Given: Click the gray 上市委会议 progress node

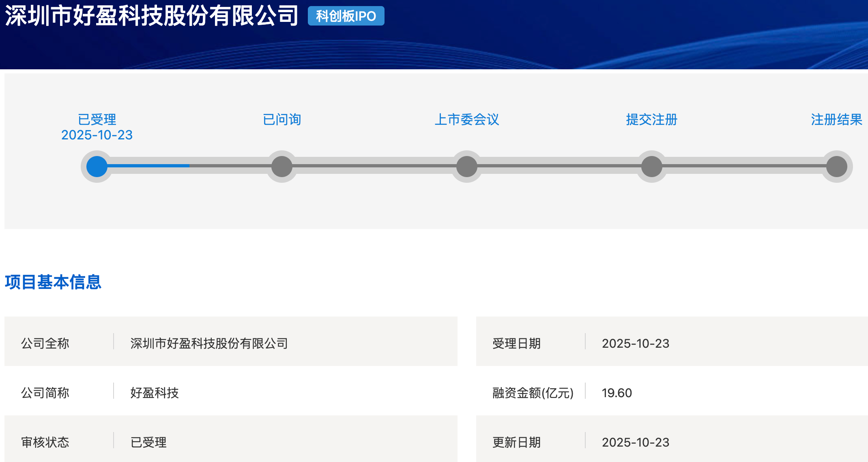Looking at the screenshot, I should click(467, 167).
